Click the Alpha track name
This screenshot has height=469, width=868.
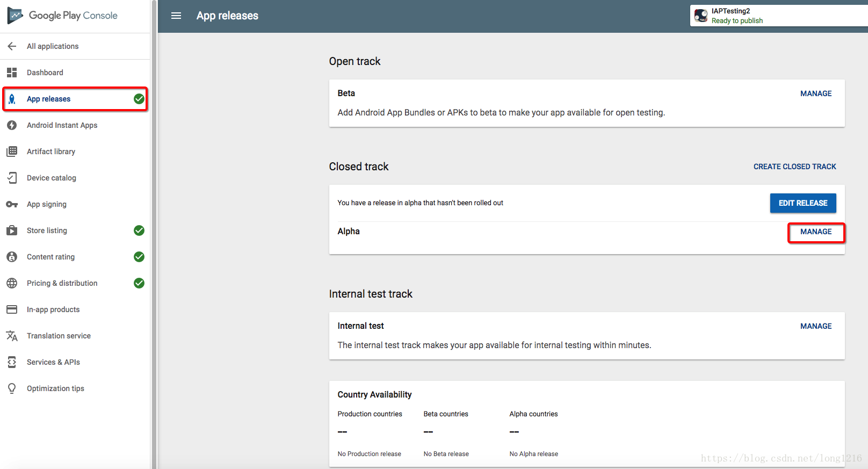tap(349, 231)
